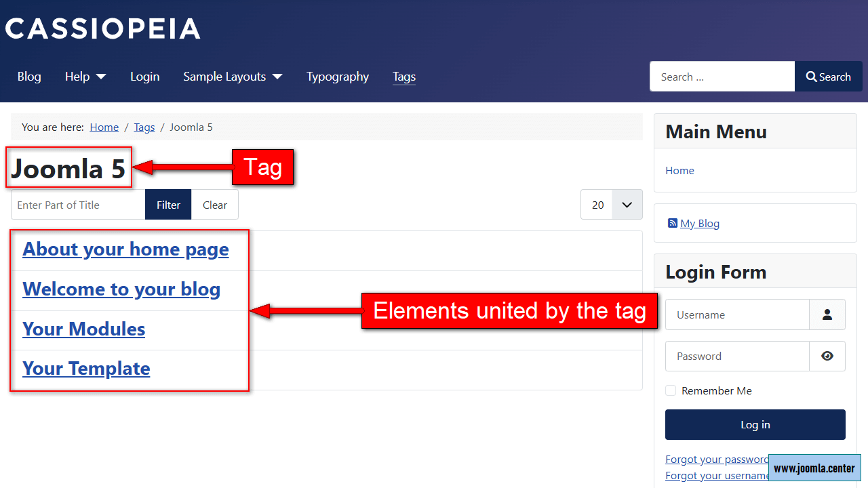Open the Welcome to your blog article

click(x=121, y=289)
